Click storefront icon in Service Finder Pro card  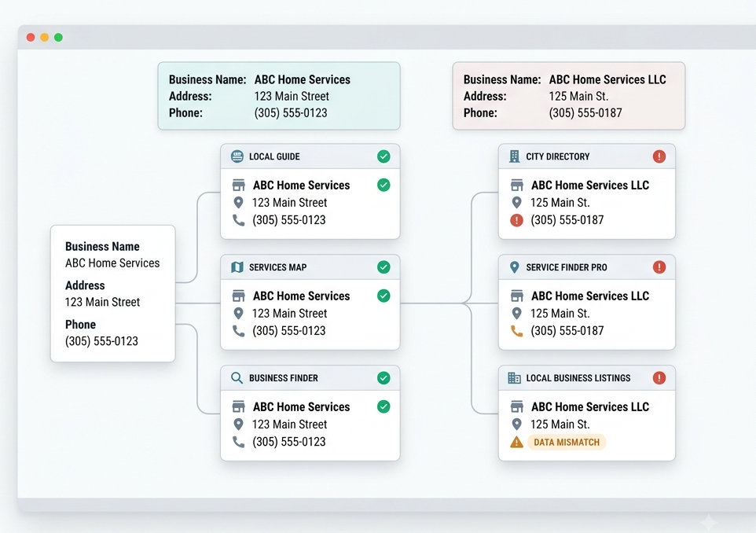tap(517, 296)
